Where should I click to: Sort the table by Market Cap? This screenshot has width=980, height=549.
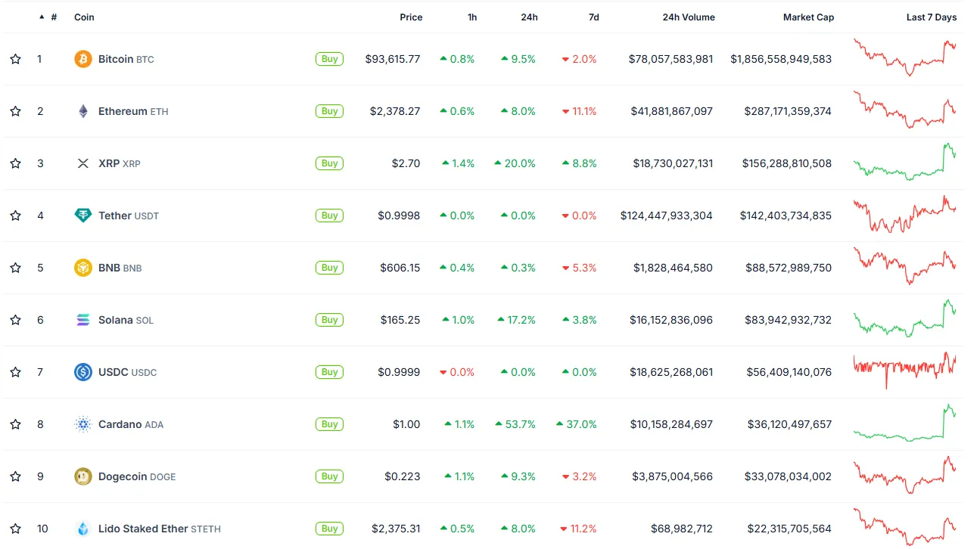pyautogui.click(x=808, y=17)
